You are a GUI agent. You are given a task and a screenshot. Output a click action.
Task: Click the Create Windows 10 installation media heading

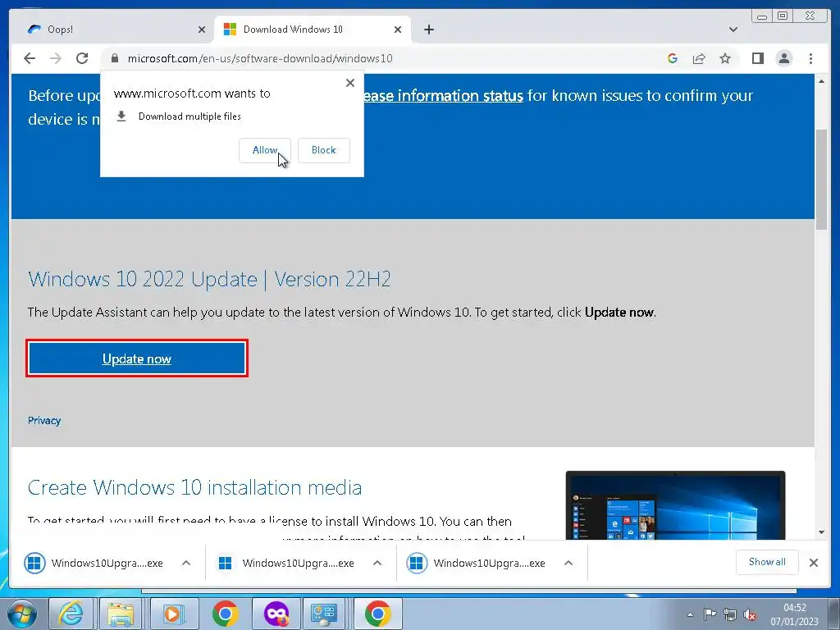point(194,487)
